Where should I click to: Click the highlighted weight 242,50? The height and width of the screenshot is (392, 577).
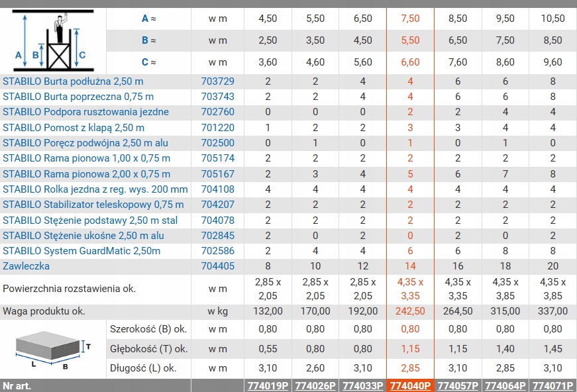pos(410,311)
